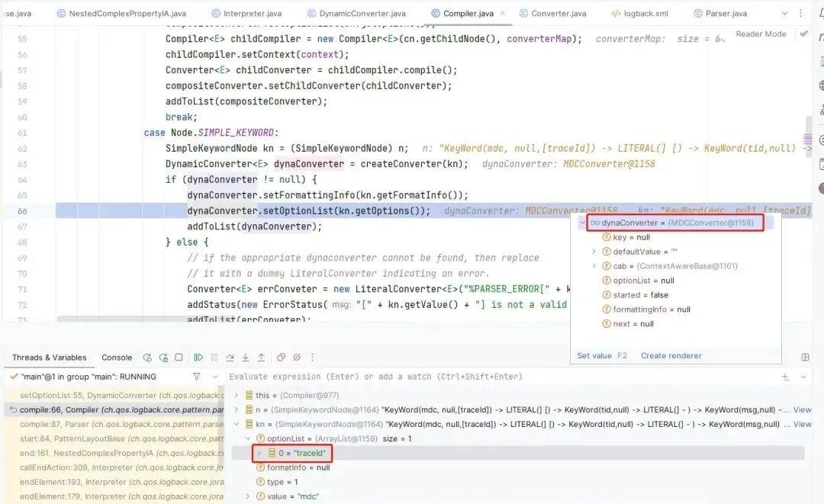The width and height of the screenshot is (824, 504).
Task: Click the layout settings icon in debug panel
Action: [805, 357]
